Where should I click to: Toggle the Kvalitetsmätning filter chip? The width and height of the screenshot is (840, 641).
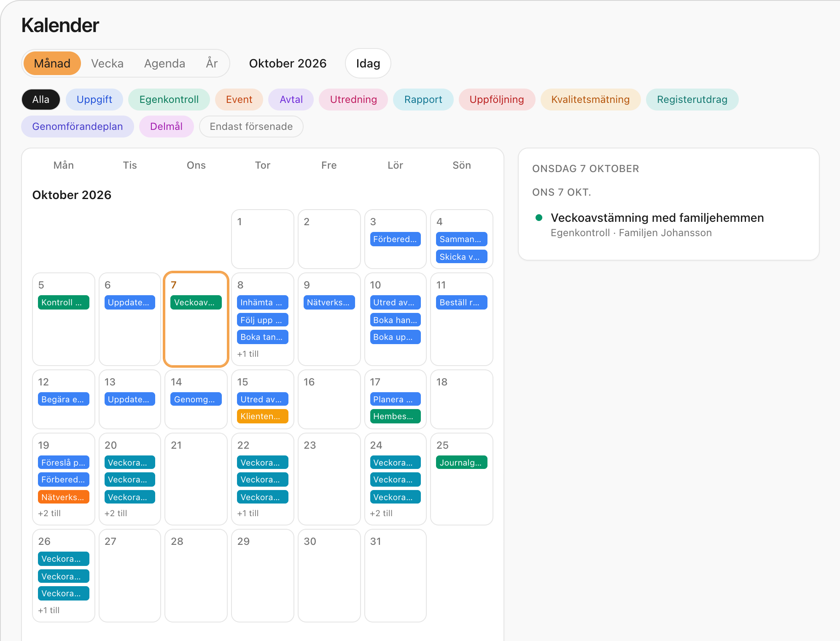tap(590, 100)
